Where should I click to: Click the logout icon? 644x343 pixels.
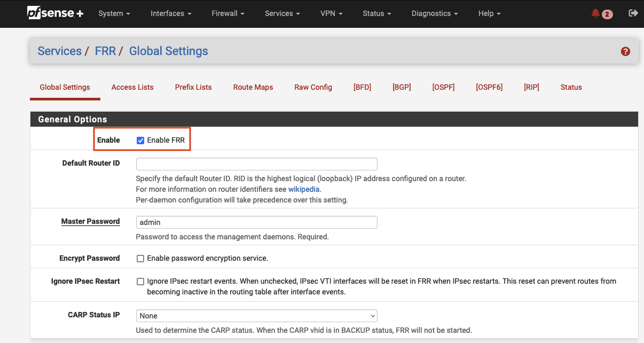tap(633, 13)
